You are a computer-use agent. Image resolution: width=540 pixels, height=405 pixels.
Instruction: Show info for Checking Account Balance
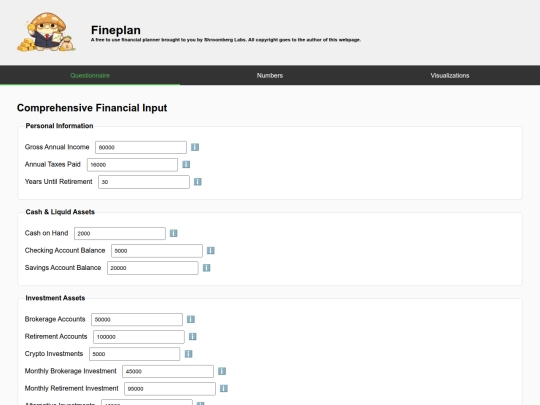(x=211, y=250)
